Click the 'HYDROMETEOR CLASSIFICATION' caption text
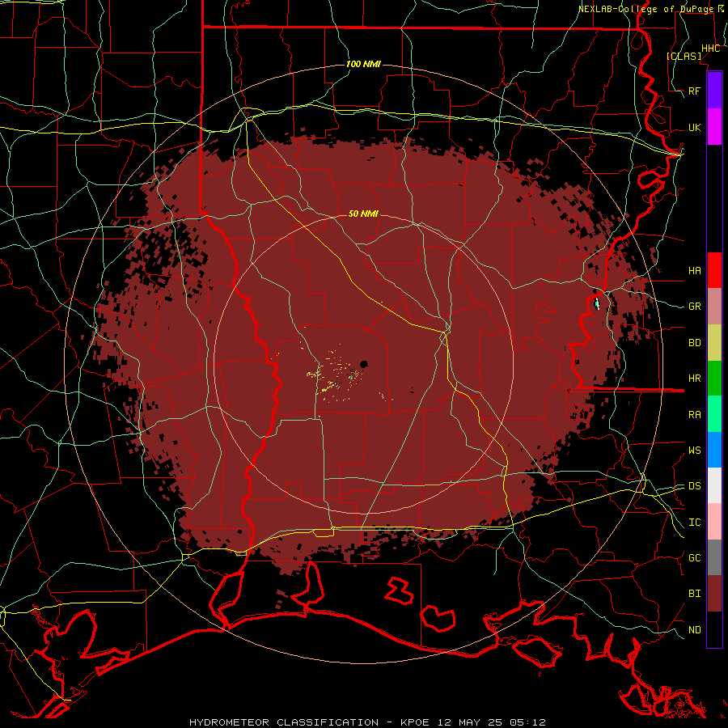Image resolution: width=728 pixels, height=728 pixels. pos(284,722)
